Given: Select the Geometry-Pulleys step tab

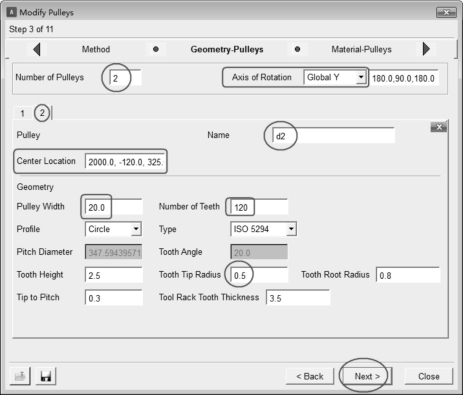Looking at the screenshot, I should pos(227,49).
